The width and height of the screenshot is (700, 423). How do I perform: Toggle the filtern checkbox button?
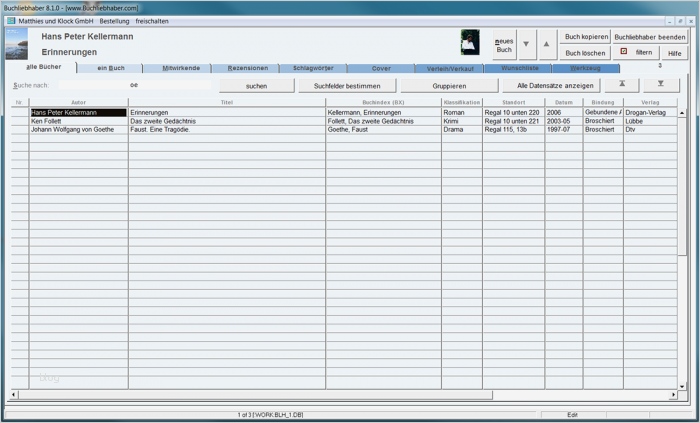tap(636, 52)
